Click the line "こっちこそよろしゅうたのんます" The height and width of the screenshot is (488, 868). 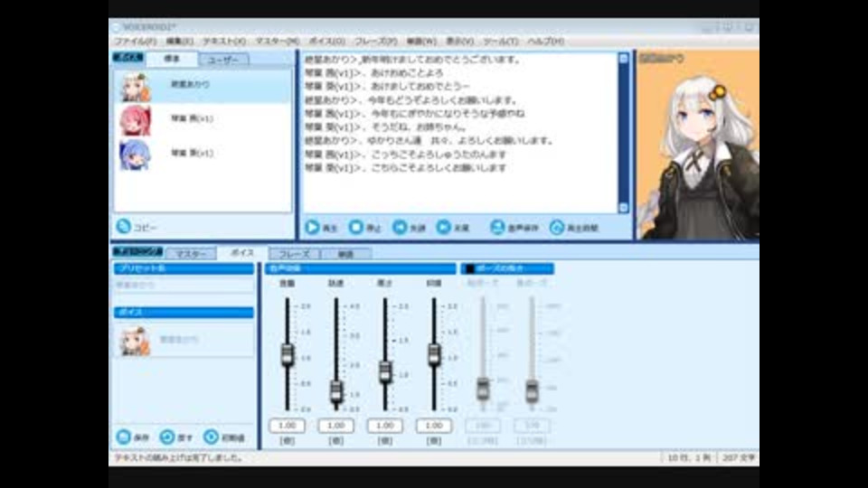[x=439, y=155]
